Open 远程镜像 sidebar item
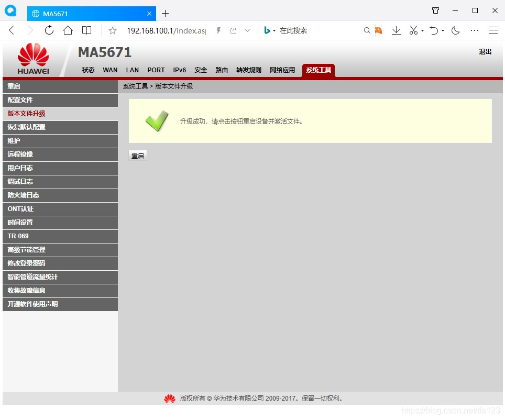 [x=60, y=154]
